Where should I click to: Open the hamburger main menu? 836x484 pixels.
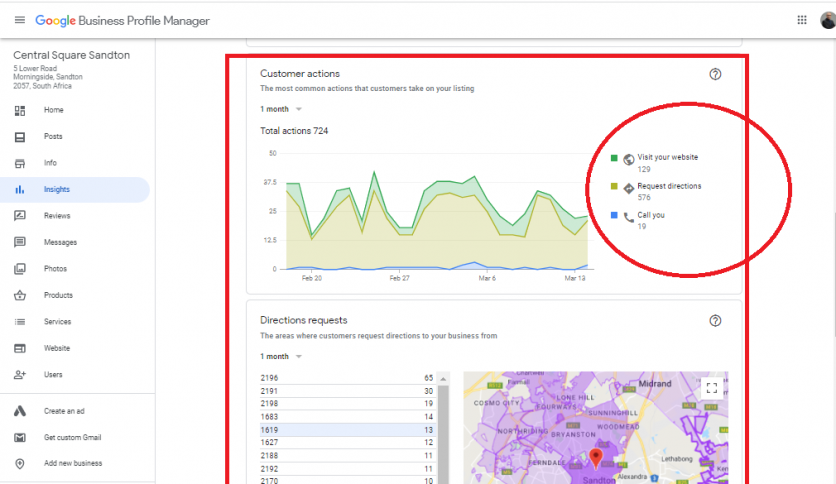pyautogui.click(x=20, y=20)
